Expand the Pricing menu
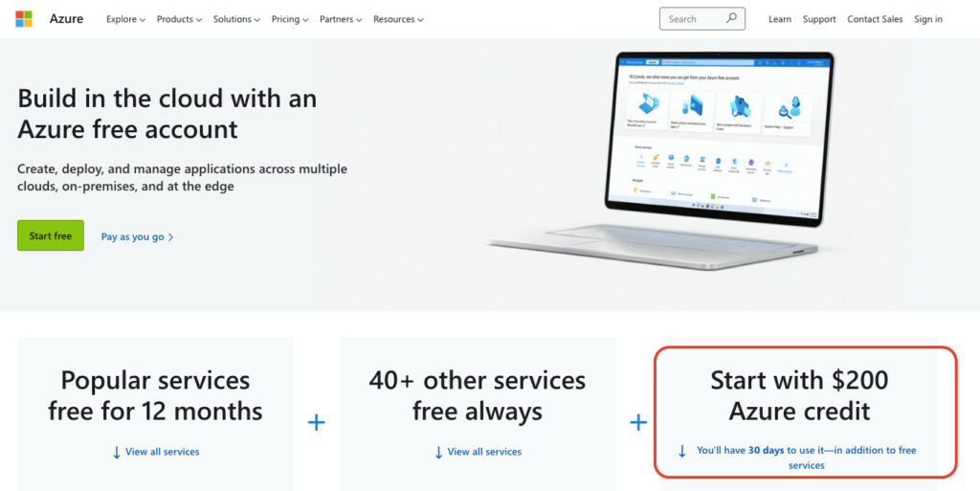Viewport: 980px width, 491px height. (x=290, y=19)
